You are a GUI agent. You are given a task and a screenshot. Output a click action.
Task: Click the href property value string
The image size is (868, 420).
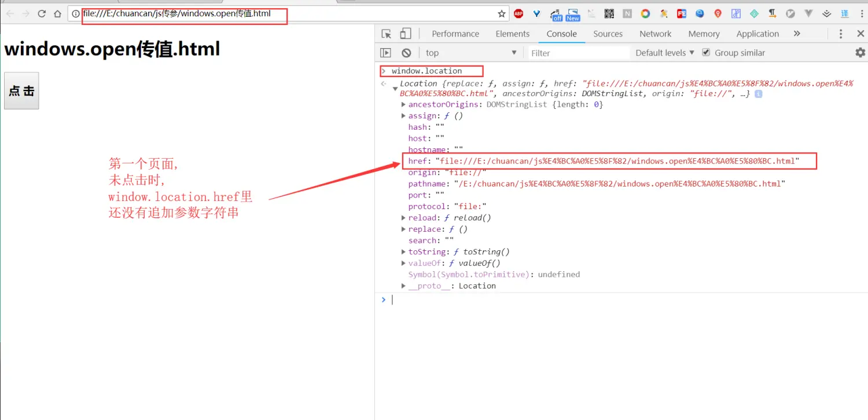pos(617,161)
